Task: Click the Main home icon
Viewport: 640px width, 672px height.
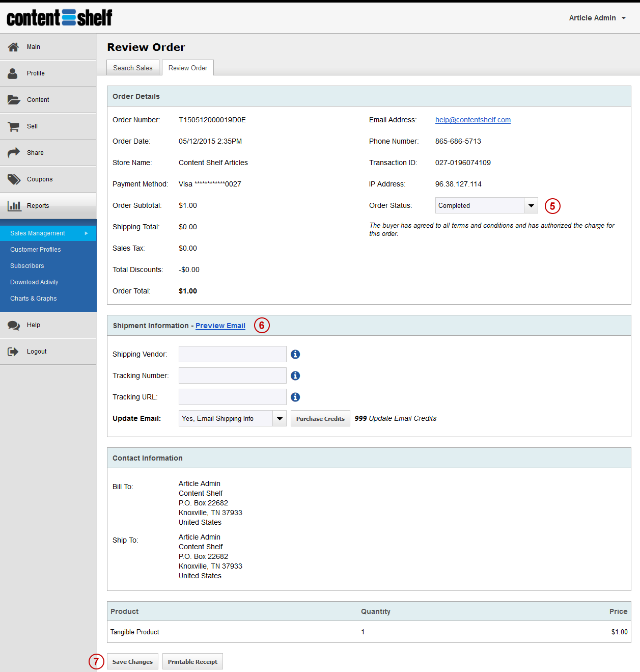Action: [x=13, y=47]
